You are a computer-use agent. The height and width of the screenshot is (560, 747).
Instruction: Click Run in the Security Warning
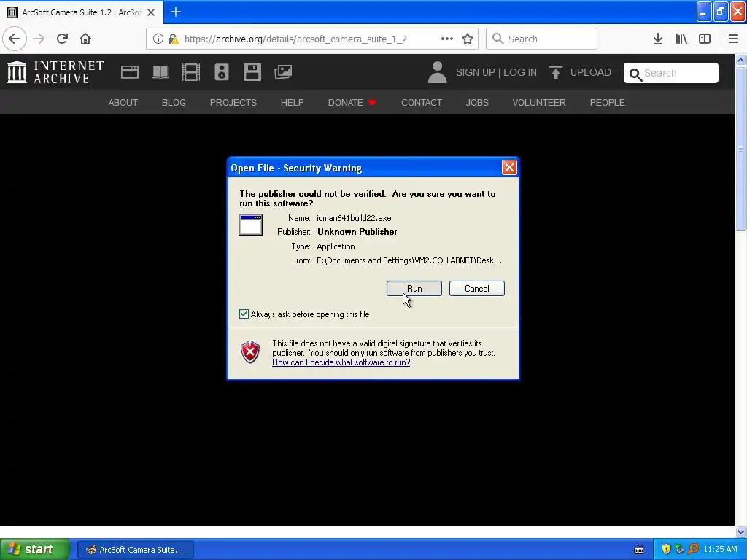pyautogui.click(x=414, y=289)
